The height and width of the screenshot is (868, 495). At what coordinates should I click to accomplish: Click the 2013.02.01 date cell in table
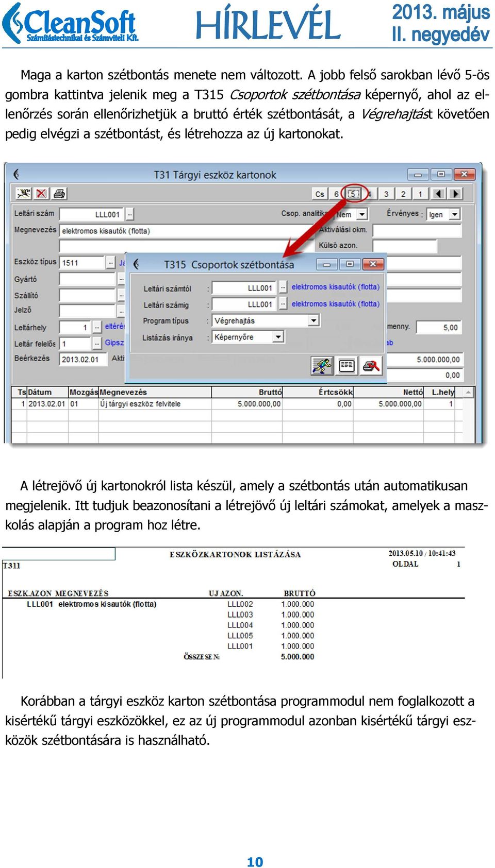(47, 404)
